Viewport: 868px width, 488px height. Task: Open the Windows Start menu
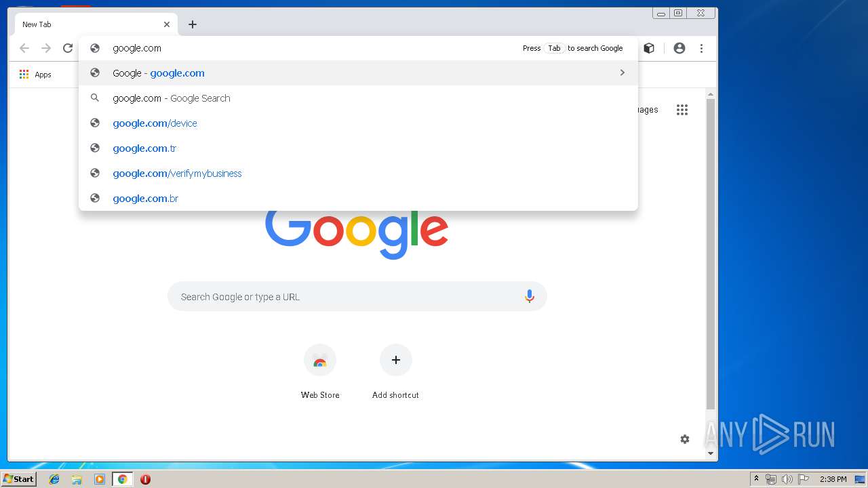click(18, 479)
